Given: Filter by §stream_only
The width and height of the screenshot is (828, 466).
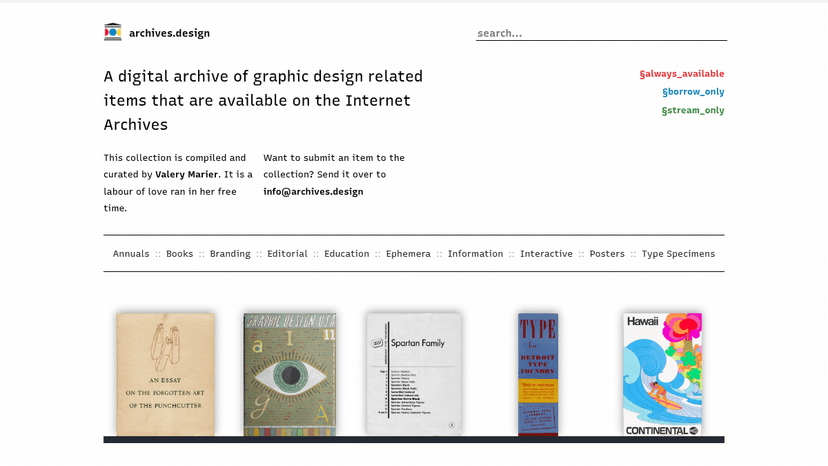Looking at the screenshot, I should [x=693, y=110].
